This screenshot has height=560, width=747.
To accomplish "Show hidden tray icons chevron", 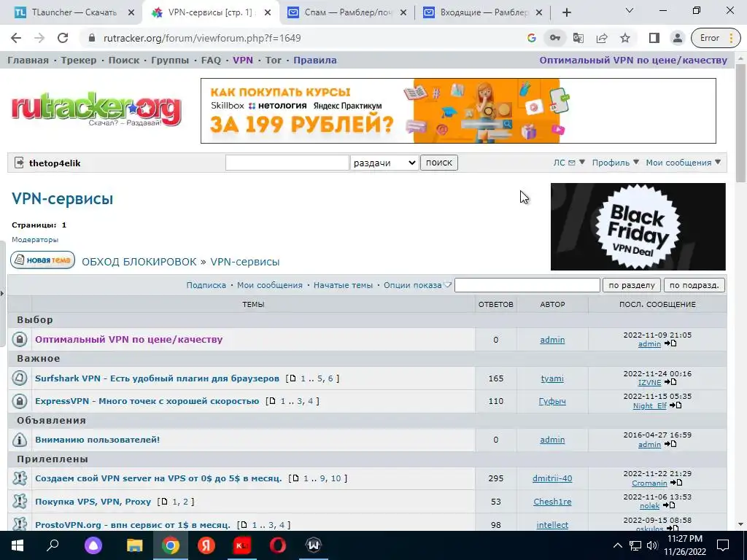I will (617, 545).
